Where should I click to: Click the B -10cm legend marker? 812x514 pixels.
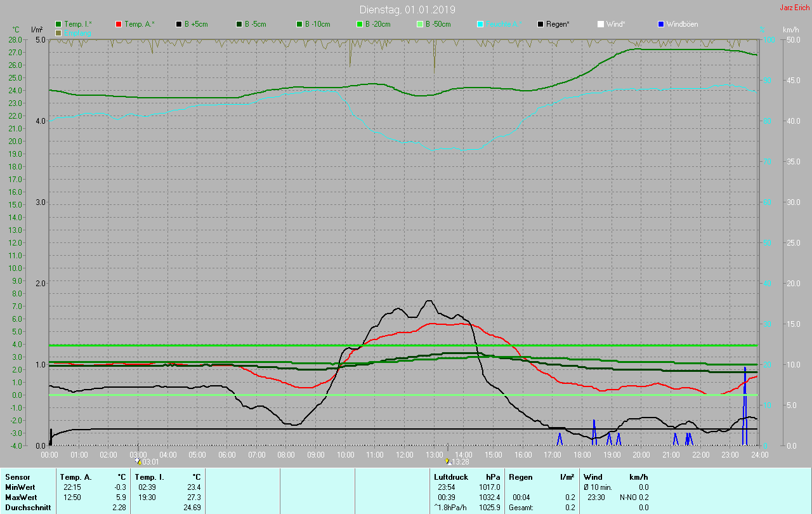(x=300, y=24)
